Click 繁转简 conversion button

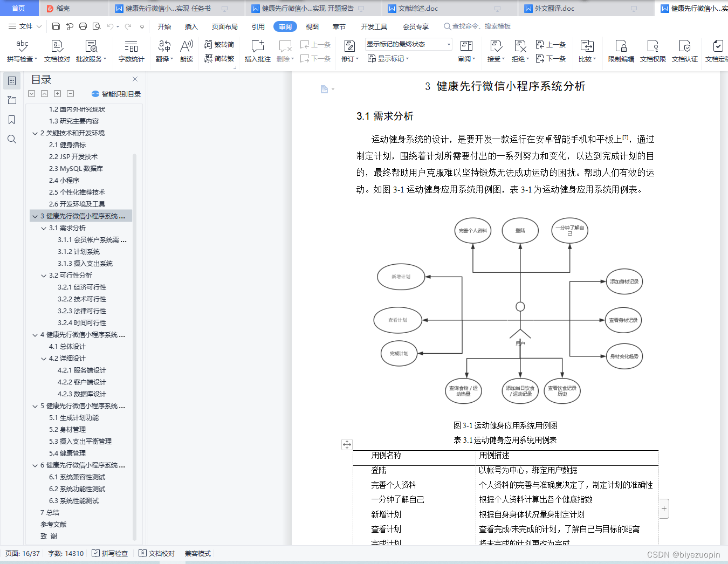pyautogui.click(x=219, y=44)
